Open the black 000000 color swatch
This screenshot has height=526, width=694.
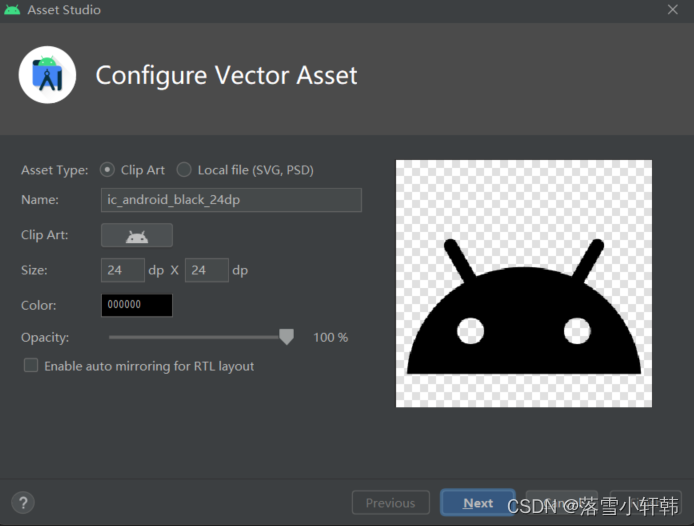[x=137, y=305]
